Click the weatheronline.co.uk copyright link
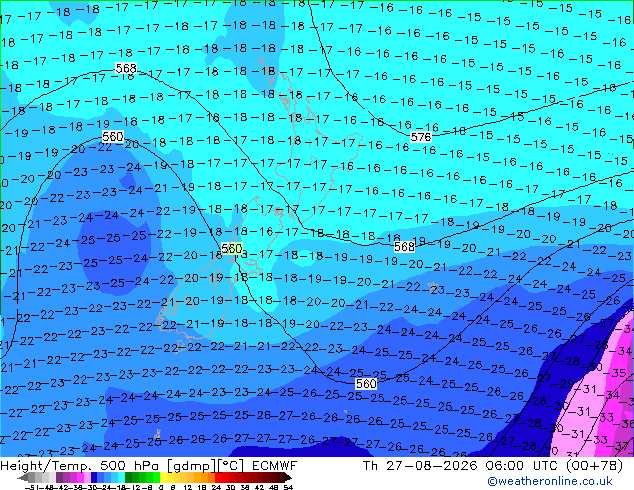Viewport: 634px width, 490px height. click(x=549, y=481)
